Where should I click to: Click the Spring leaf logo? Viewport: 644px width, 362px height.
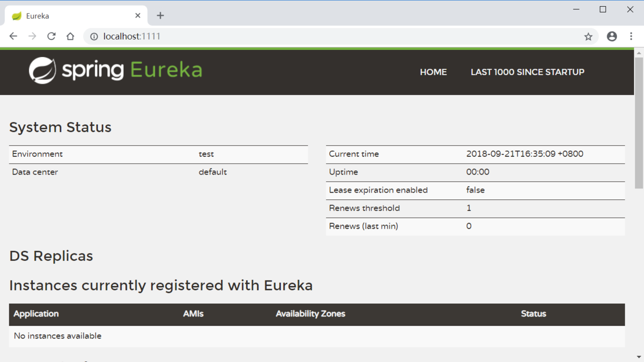pyautogui.click(x=42, y=71)
